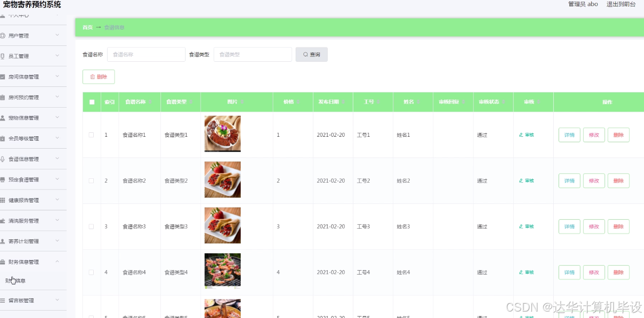This screenshot has height=318, width=644.
Task: Expand the 会员等级管理 chevron
Action: click(x=57, y=138)
